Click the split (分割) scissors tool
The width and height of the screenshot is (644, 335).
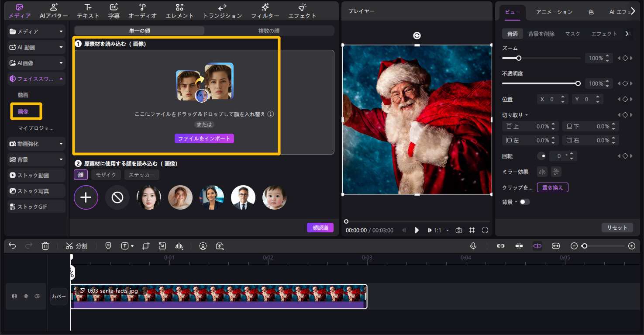[x=76, y=246]
